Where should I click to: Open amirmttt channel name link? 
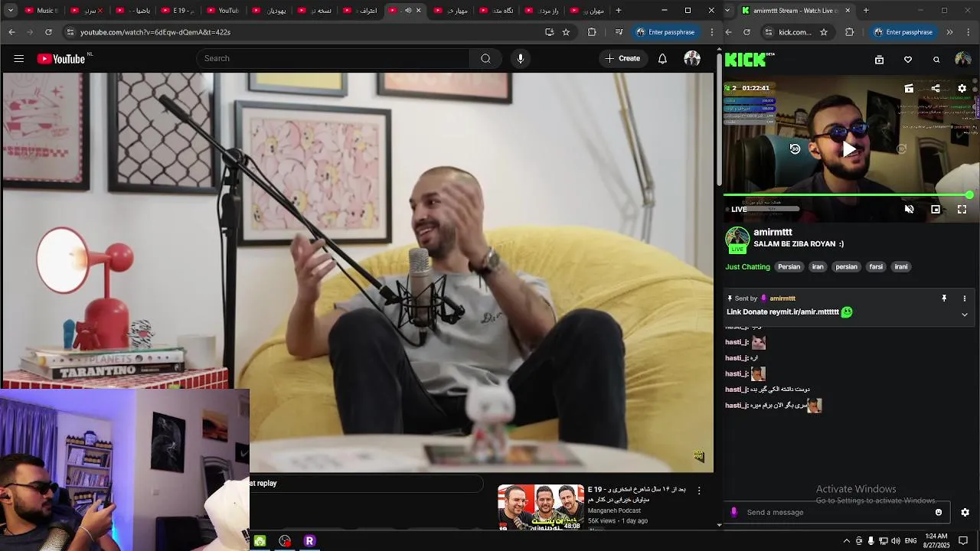[x=773, y=233]
